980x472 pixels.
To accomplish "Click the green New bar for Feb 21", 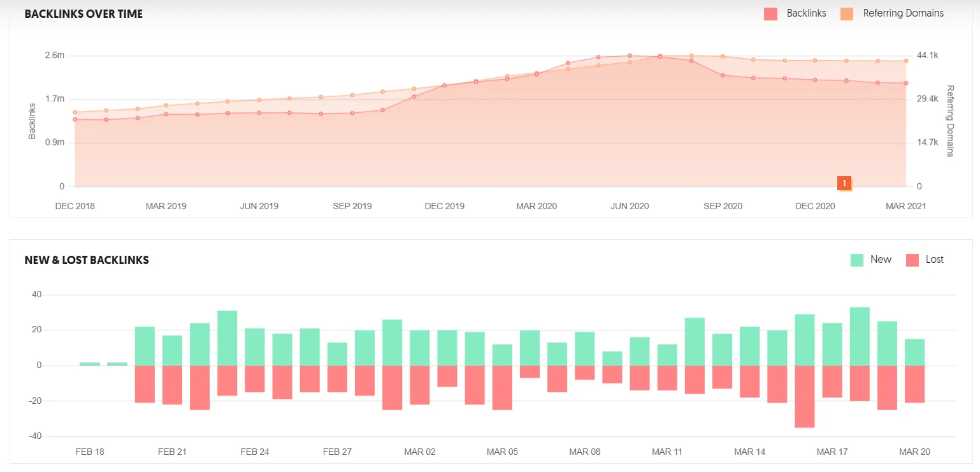I will [173, 350].
